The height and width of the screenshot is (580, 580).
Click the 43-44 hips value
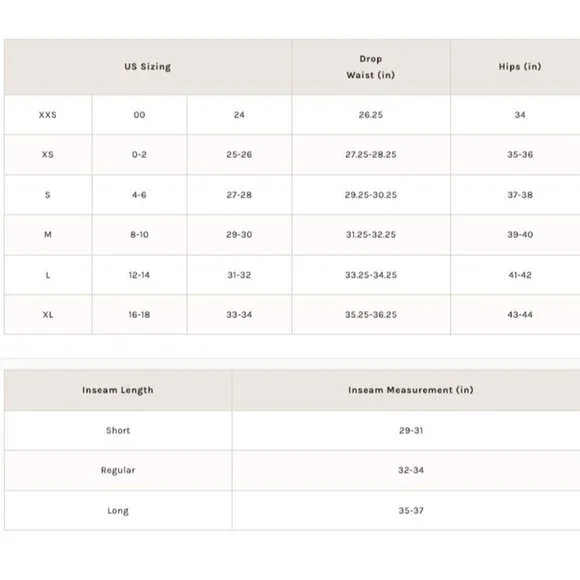tap(520, 315)
